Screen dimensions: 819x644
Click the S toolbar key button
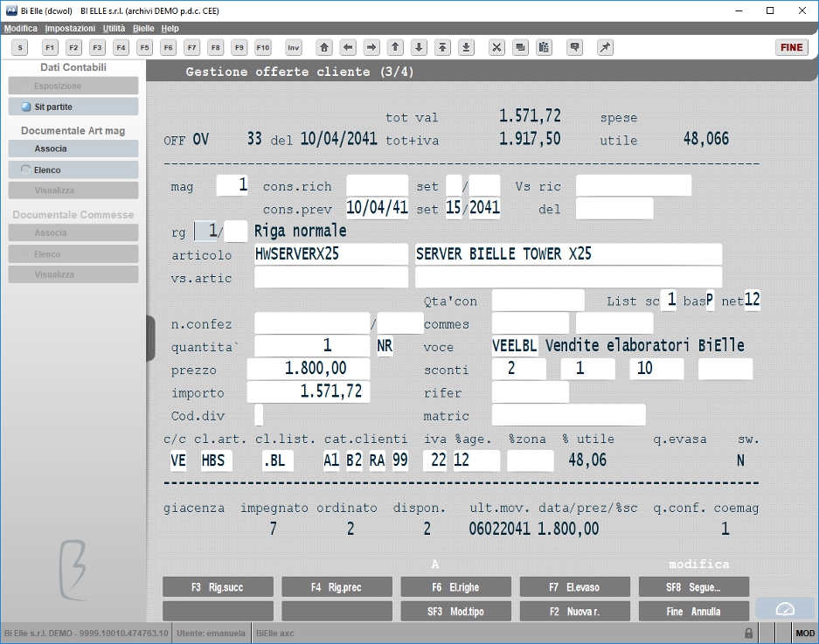point(20,47)
